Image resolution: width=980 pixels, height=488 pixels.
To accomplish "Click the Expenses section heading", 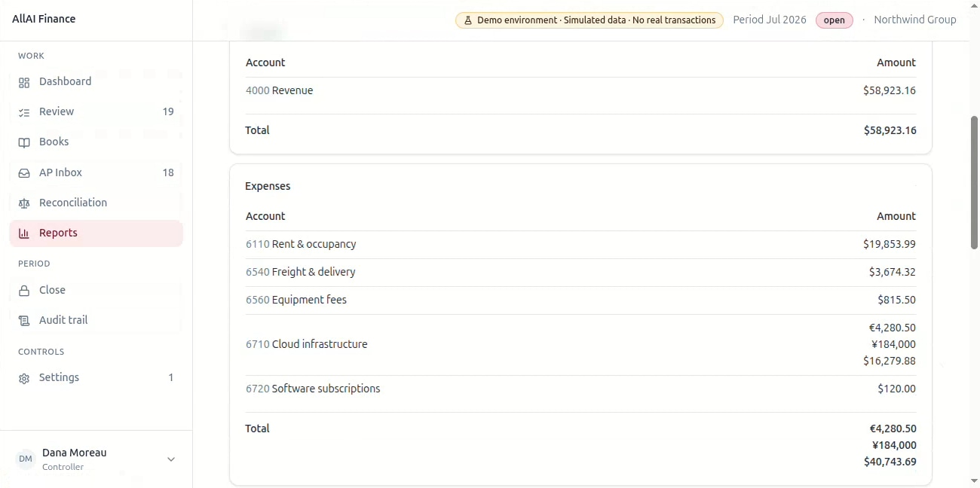I will point(268,186).
